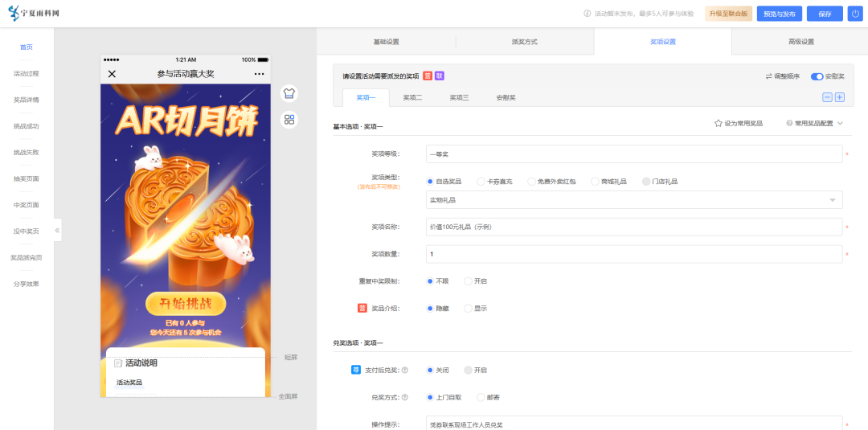Select 奖品派完页 in left sidebar
The width and height of the screenshot is (868, 430).
click(x=27, y=258)
